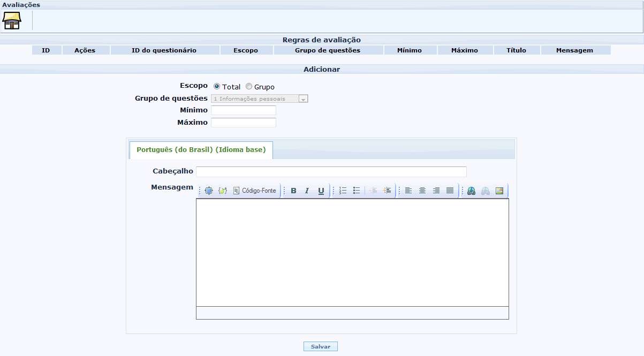This screenshot has width=644, height=356.
Task: Toggle italic formatting in editor
Action: (307, 191)
